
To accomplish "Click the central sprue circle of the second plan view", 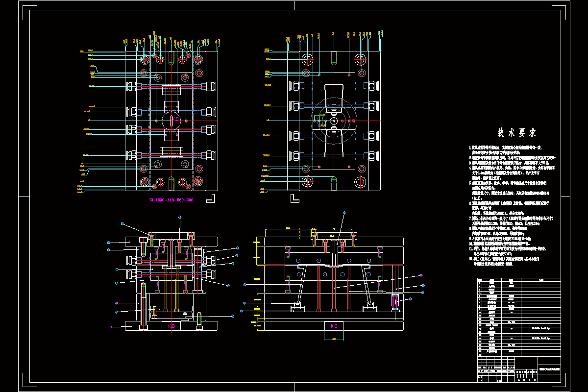I will coord(333,120).
